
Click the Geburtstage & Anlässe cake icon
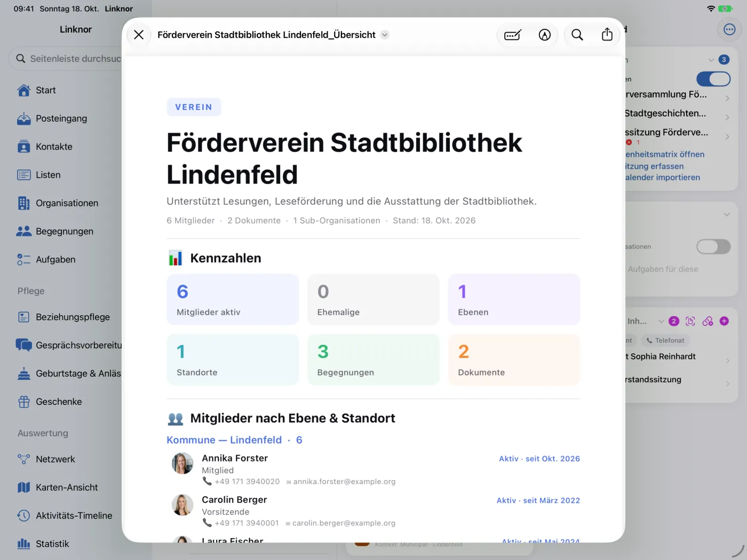pos(23,373)
